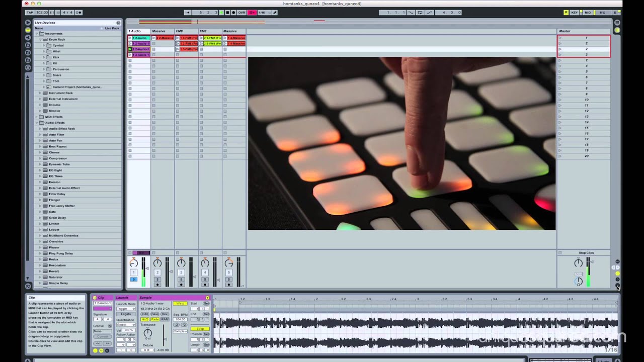Open the Plug-in Devices browser icon
644x362 pixels.
pos(28,38)
